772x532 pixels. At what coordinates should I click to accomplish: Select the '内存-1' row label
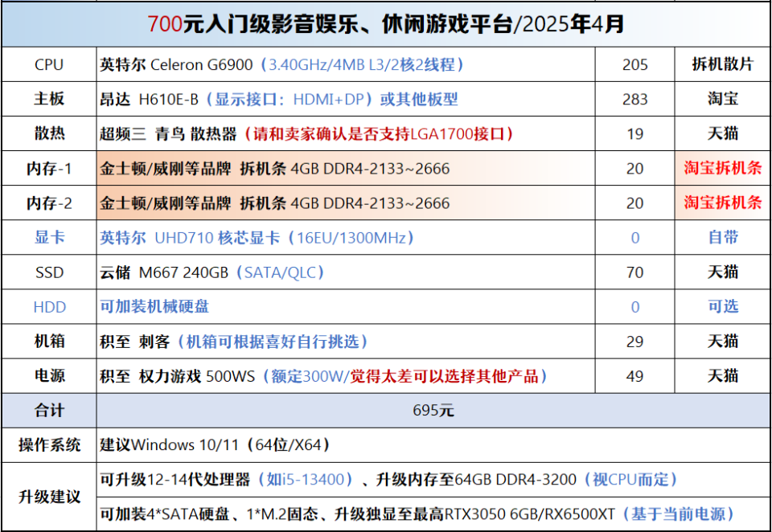tap(49, 168)
